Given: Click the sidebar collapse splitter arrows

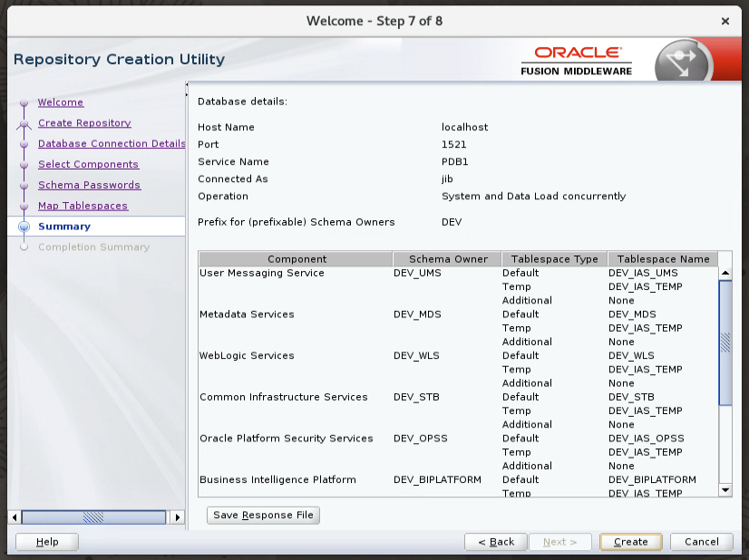Looking at the screenshot, I should coord(187,90).
